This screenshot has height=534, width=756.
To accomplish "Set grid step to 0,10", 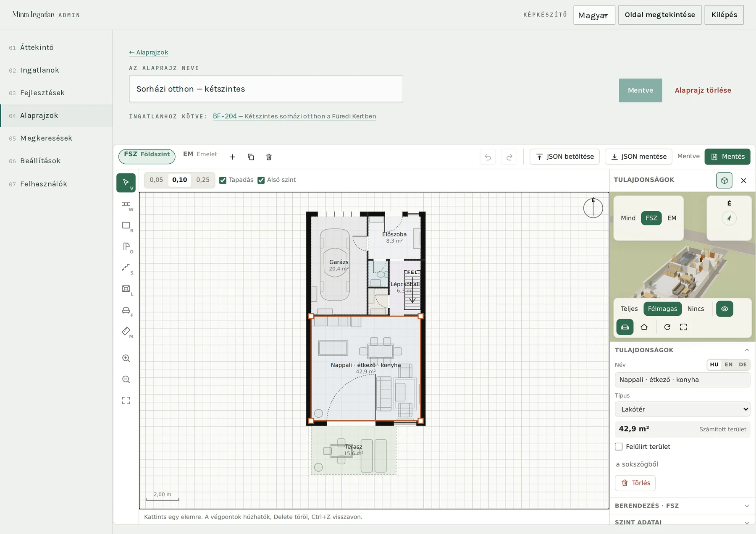I will tap(180, 180).
